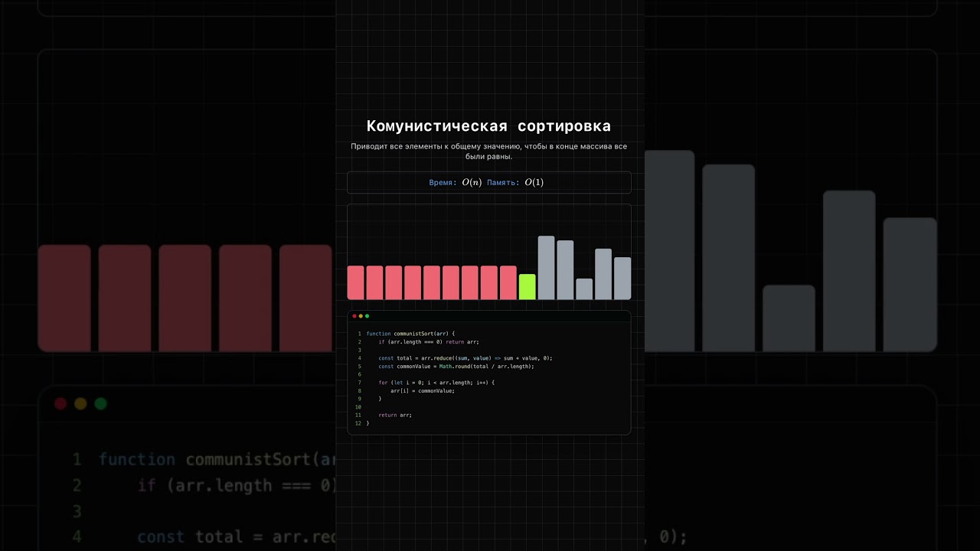Click the title "Комунистическая сортировка"
Screen dimensions: 980x551
[x=488, y=126]
